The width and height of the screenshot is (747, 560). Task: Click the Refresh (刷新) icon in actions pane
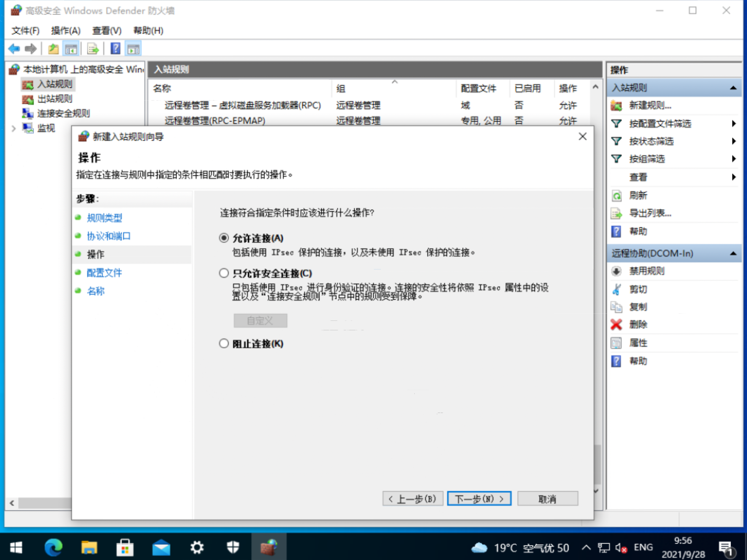(x=616, y=196)
